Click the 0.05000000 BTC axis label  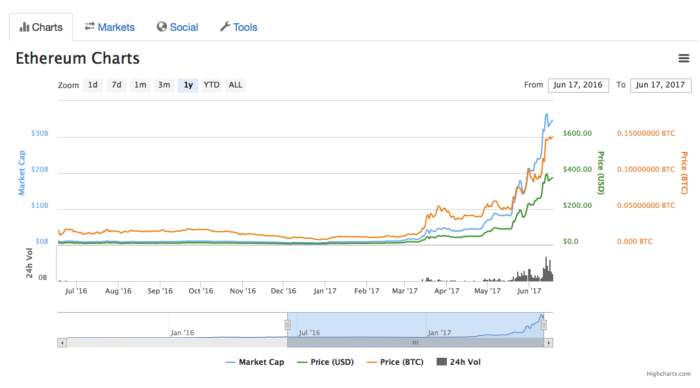646,205
